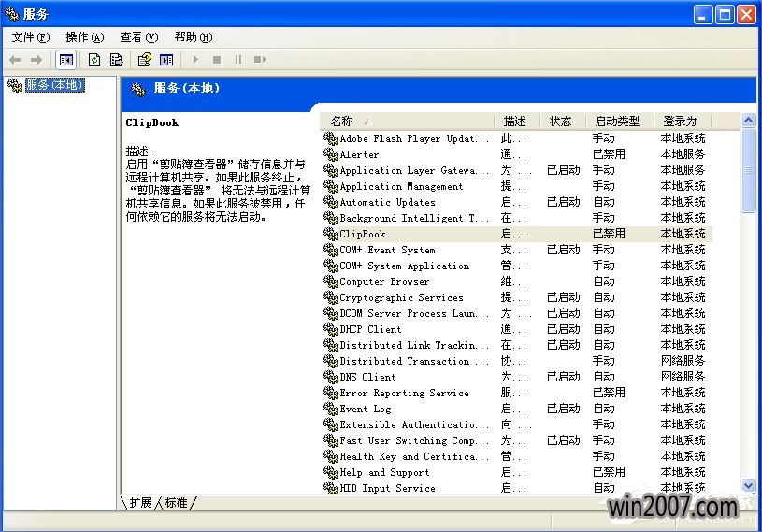Click the Properties pane toolbar icon
762x532 pixels.
(166, 60)
